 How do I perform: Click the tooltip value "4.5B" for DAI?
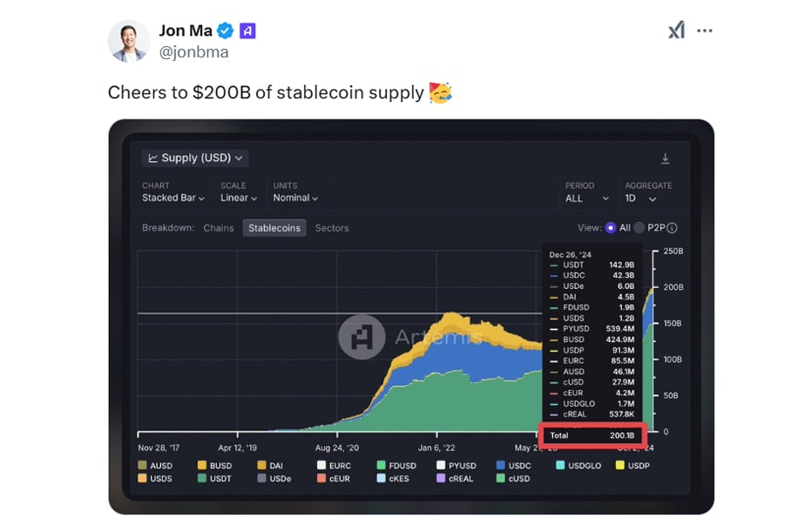pos(625,297)
